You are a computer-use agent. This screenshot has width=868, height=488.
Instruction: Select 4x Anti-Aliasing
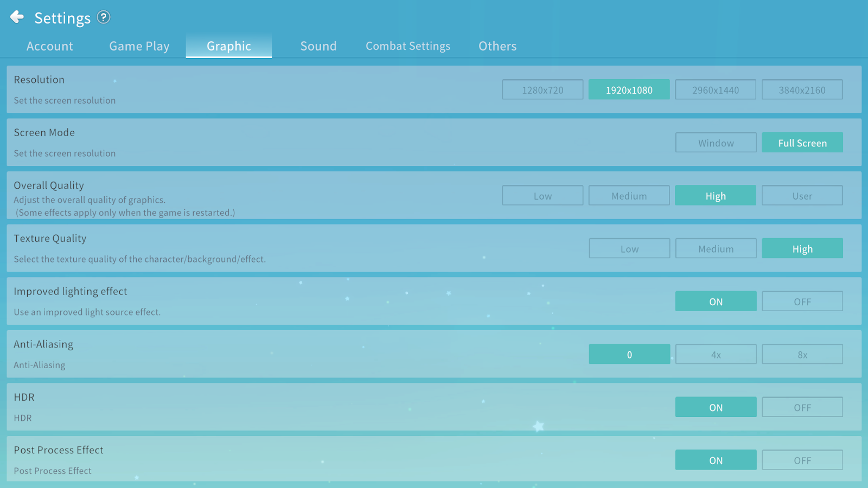pyautogui.click(x=716, y=355)
